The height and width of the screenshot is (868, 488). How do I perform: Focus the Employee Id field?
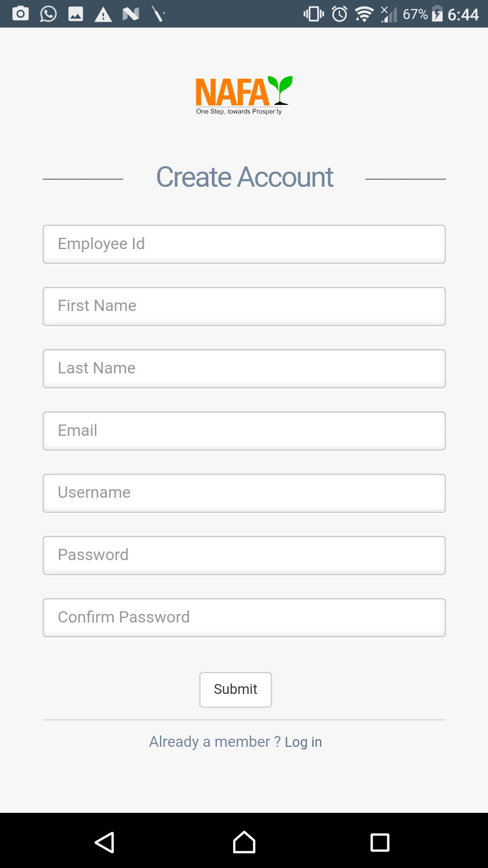244,244
